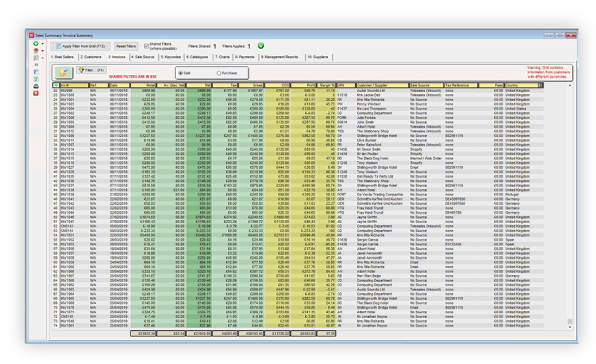Click the Filter... (F4) button
This screenshot has height=364, width=596.
coord(91,70)
